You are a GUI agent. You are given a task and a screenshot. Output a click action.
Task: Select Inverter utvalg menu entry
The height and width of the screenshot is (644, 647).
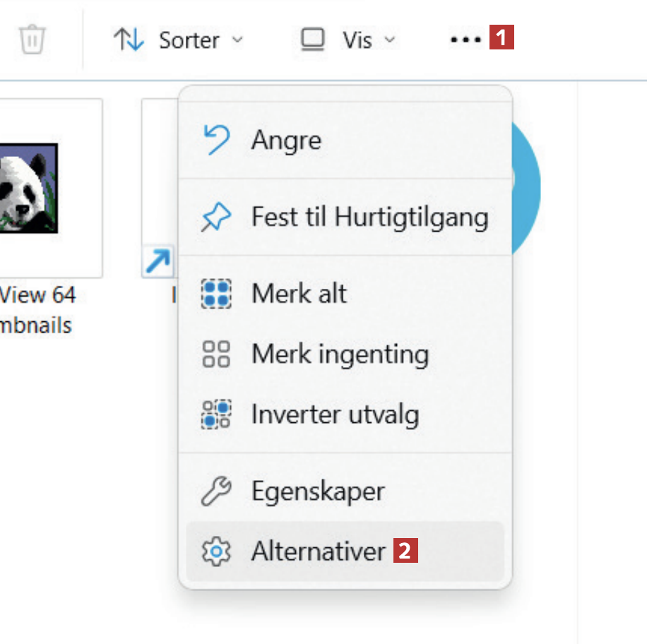pos(335,415)
